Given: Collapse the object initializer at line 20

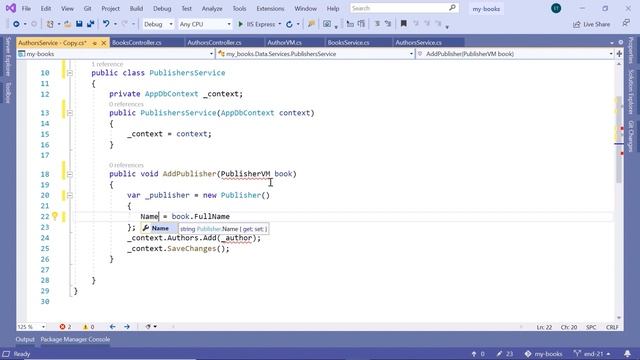Looking at the screenshot, I should coord(70,196).
